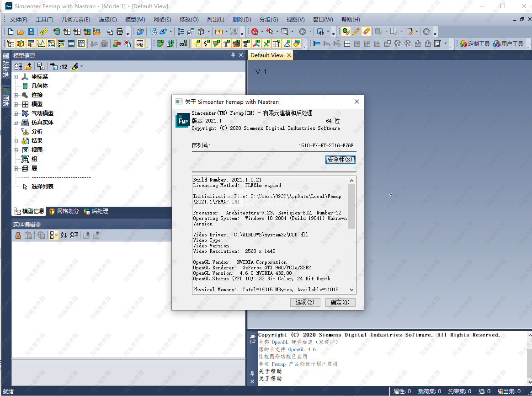Click the 234 label numbering icon
Viewport: 532px width, 396px height.
(x=183, y=44)
